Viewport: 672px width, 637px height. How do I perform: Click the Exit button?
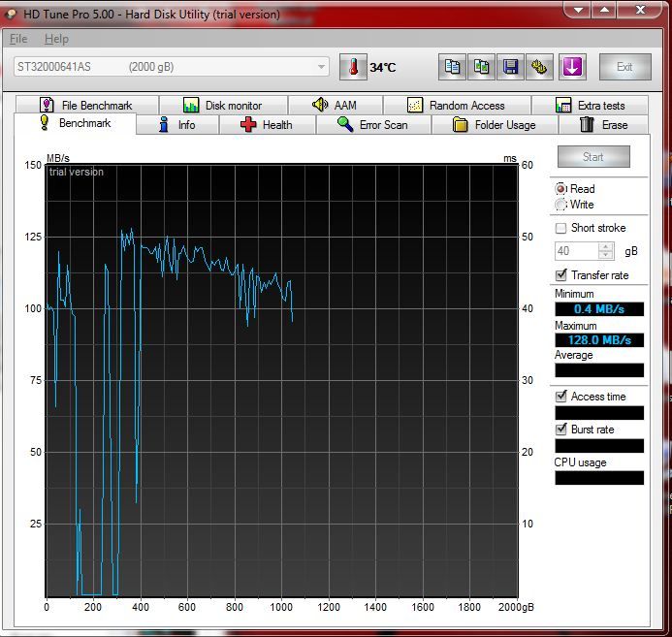624,67
